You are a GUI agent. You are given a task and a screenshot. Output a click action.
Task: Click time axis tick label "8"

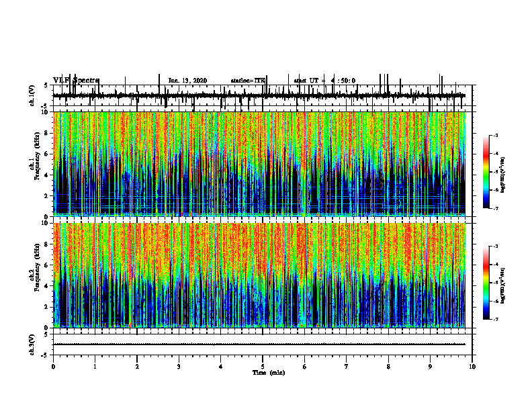[x=388, y=367]
